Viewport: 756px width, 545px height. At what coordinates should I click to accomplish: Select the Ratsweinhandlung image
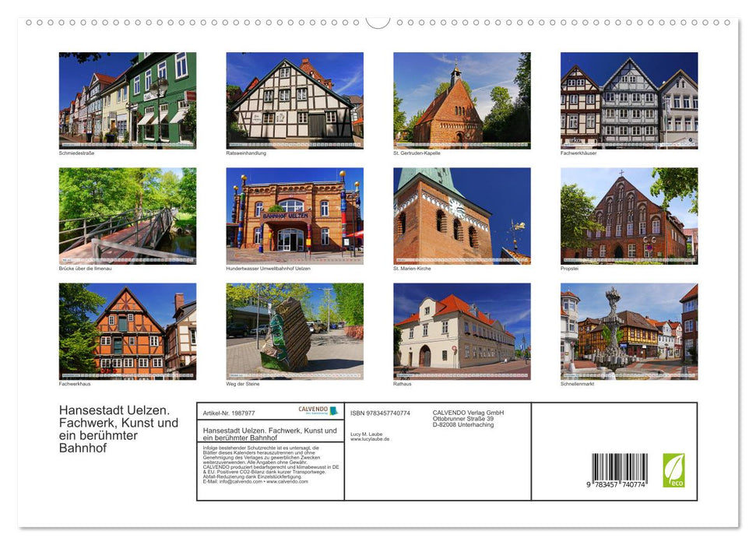point(294,100)
